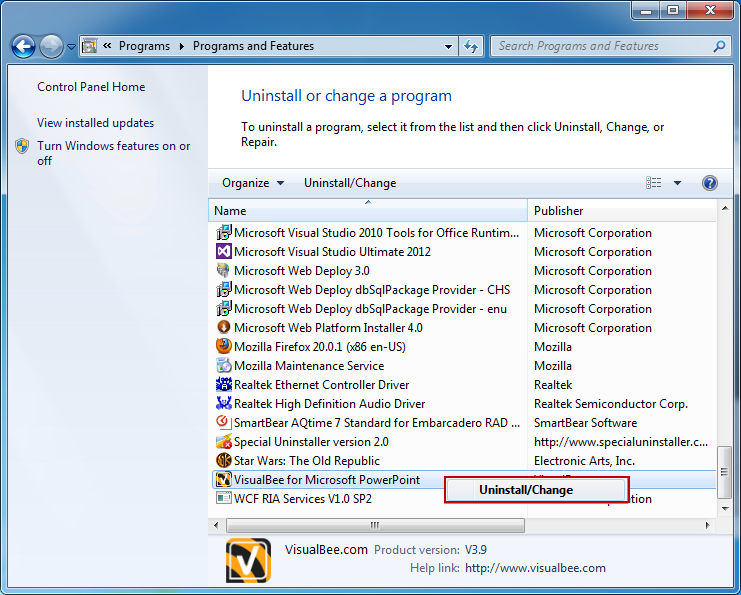Click the Control Panel icon in the address bar
Screen dimensions: 741x595
pyautogui.click(x=89, y=46)
